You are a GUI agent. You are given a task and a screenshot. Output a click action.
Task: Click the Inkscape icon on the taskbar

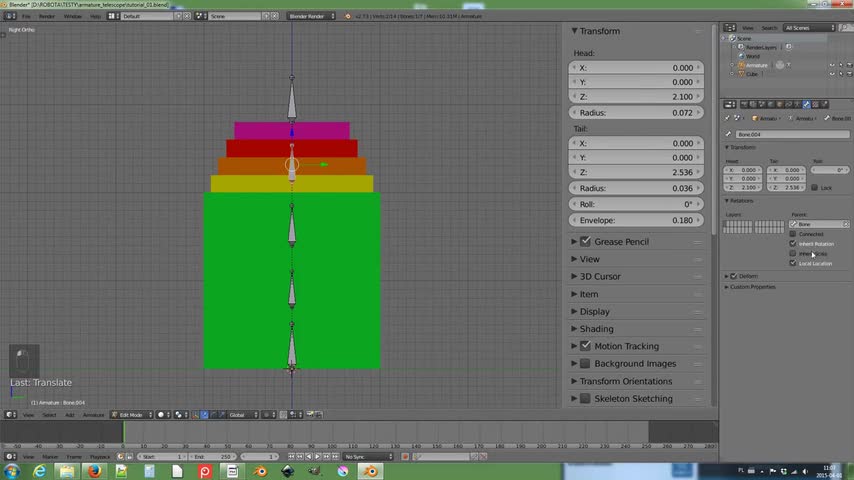(x=288, y=471)
